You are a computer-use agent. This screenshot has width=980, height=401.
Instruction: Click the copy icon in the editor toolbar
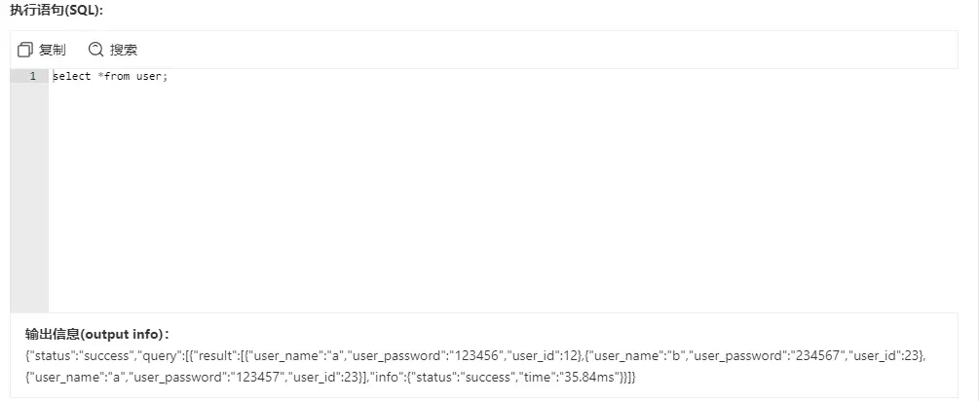pyautogui.click(x=26, y=50)
